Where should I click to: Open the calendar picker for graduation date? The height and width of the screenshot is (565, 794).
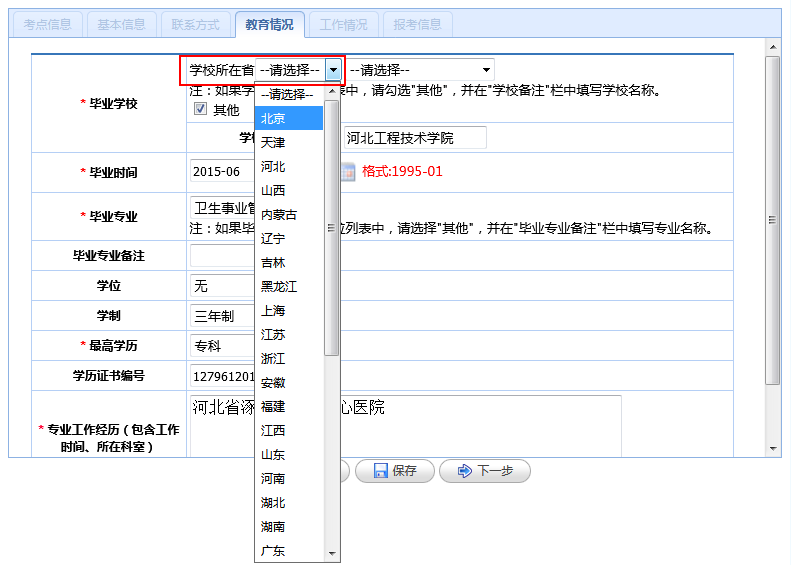click(x=348, y=172)
